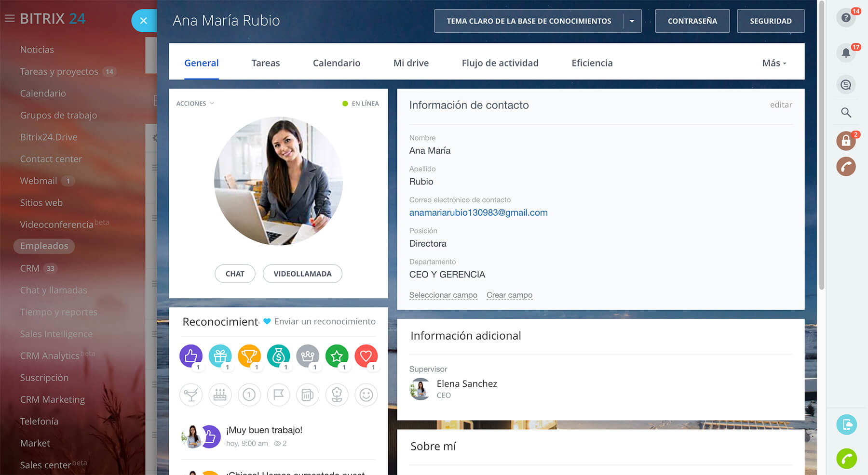Expand the Acciones dropdown
This screenshot has width=868, height=475.
coord(195,104)
